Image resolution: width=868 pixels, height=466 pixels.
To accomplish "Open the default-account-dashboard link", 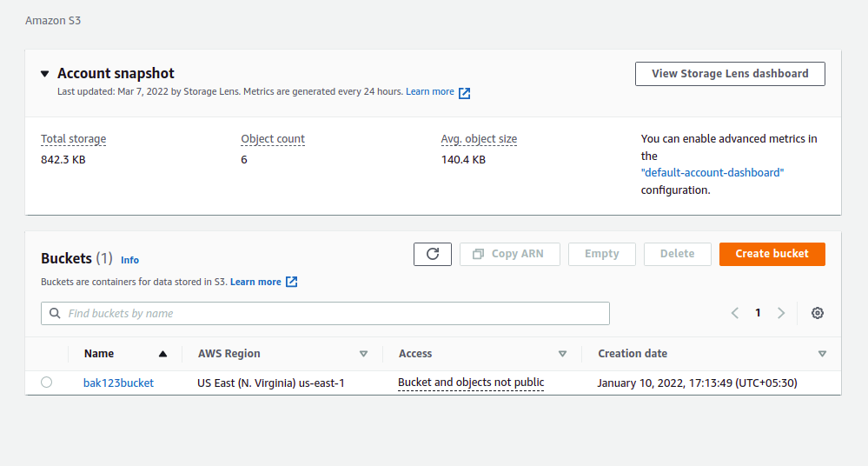I will click(712, 173).
